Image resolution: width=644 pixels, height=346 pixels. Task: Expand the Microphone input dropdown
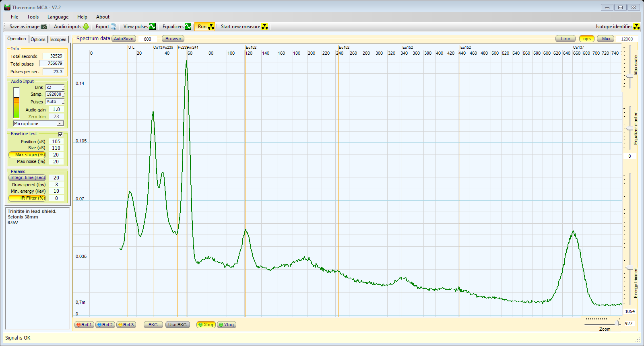point(60,124)
